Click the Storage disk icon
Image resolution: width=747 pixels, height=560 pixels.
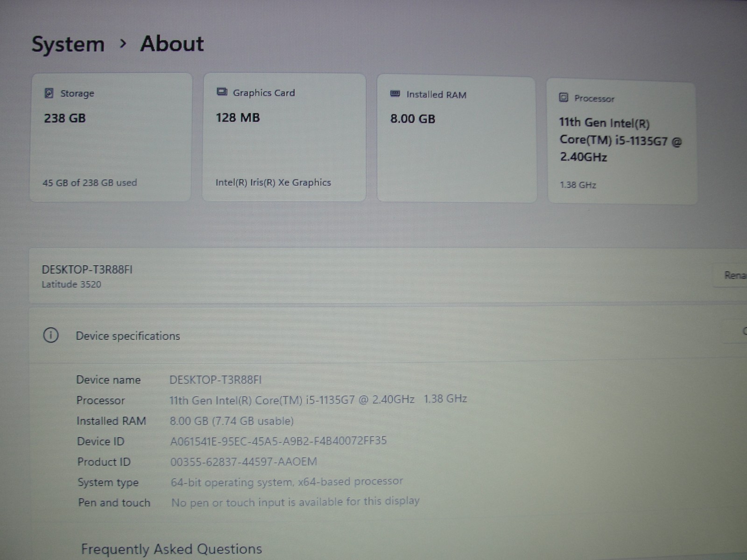click(49, 93)
